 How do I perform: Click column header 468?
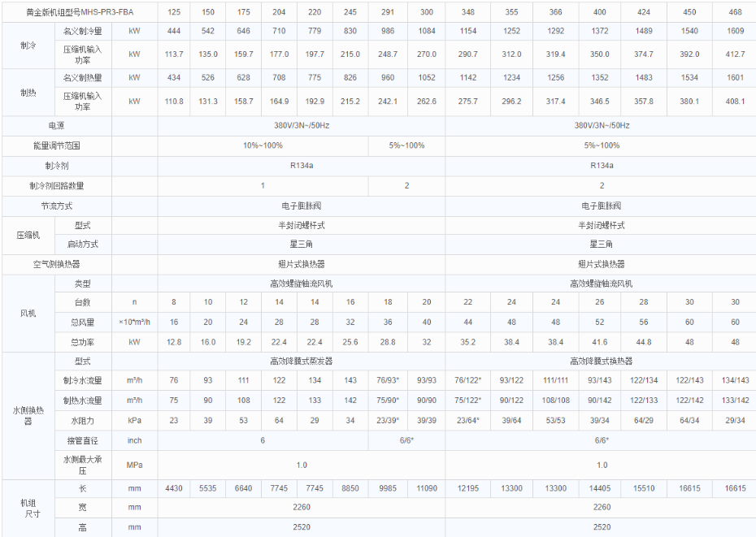tap(736, 12)
